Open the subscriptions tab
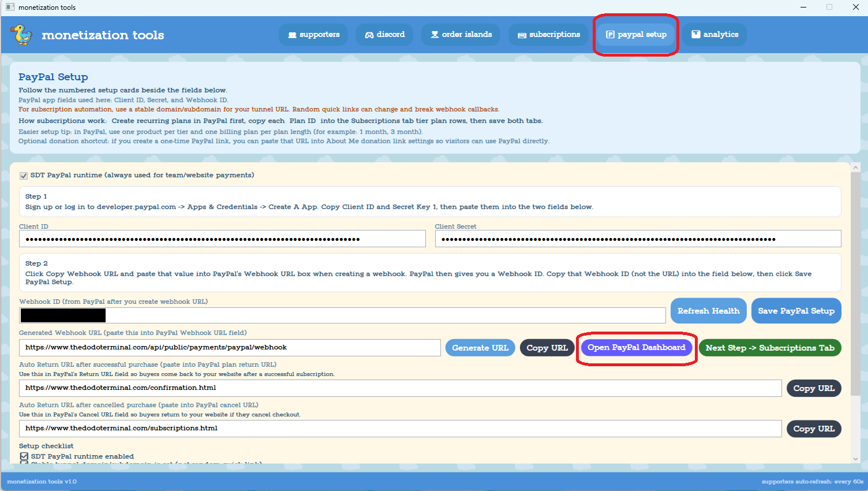868x491 pixels. point(549,35)
